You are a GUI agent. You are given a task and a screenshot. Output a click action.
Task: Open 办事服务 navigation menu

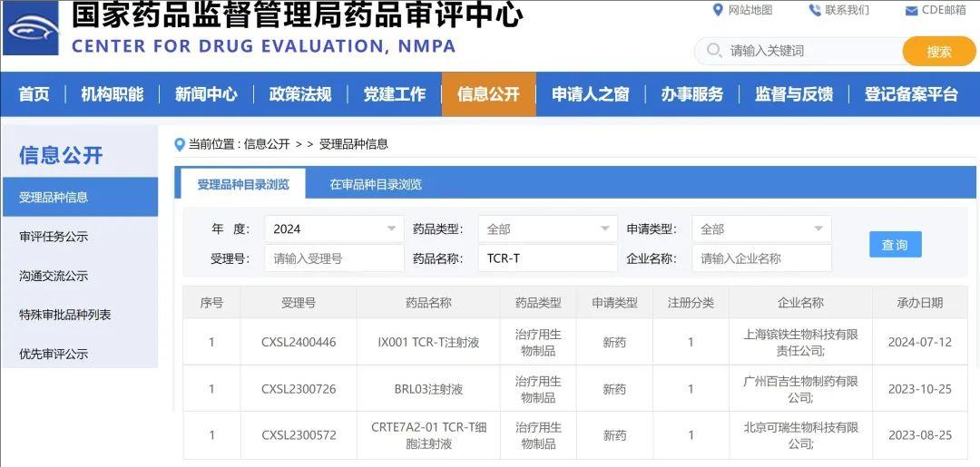click(691, 94)
